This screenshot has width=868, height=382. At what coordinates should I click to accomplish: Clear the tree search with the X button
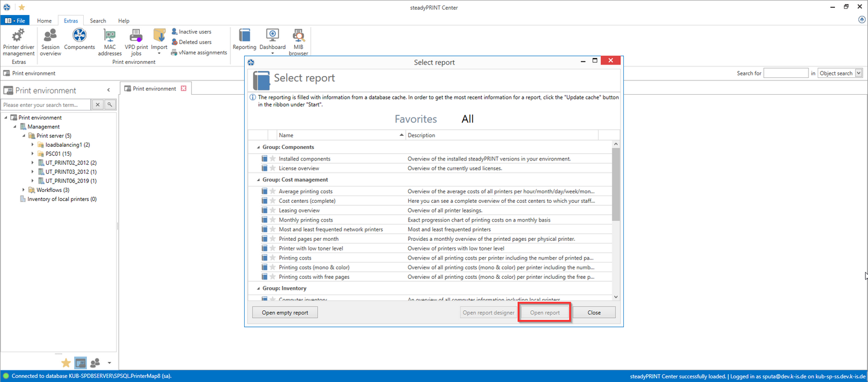pyautogui.click(x=98, y=105)
